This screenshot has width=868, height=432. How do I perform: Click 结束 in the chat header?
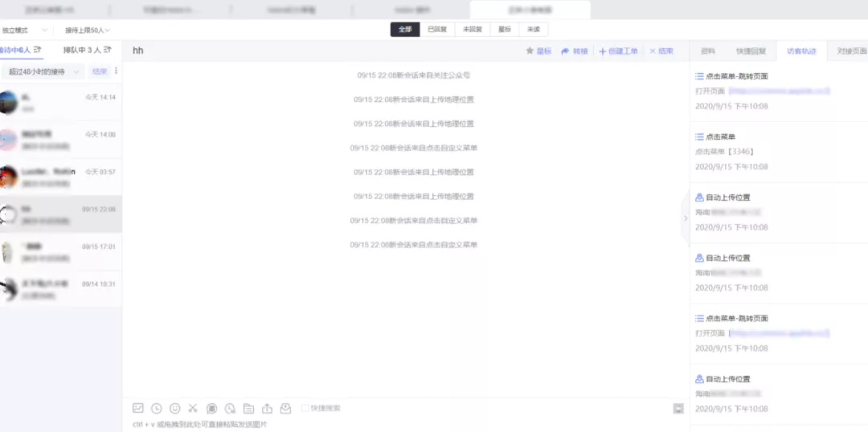[x=666, y=51]
